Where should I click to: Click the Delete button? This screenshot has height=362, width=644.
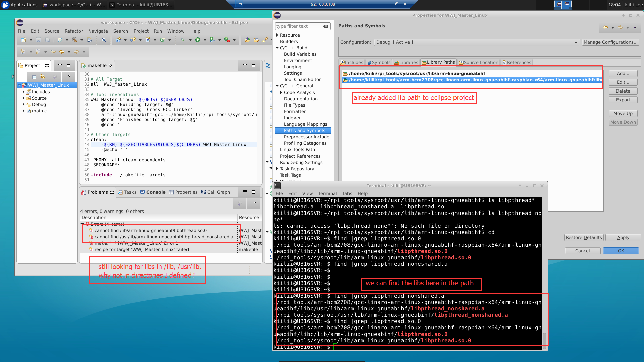623,91
